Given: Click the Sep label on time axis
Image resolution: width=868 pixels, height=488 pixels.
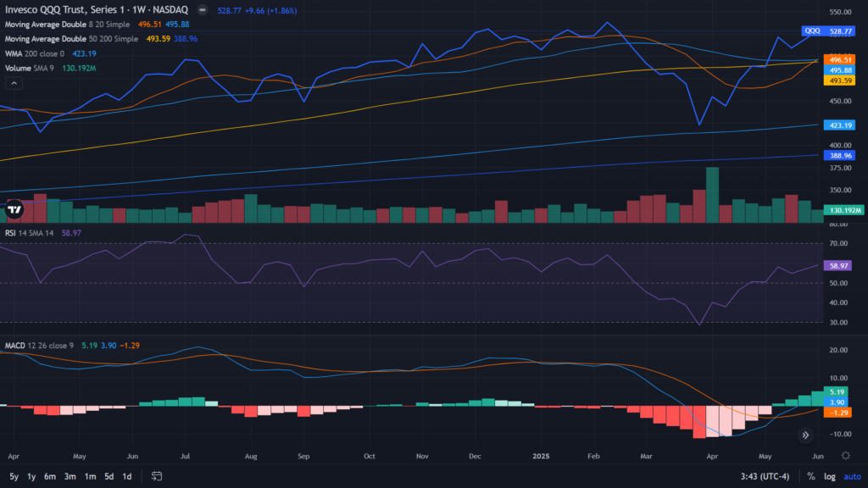Looking at the screenshot, I should (303, 457).
